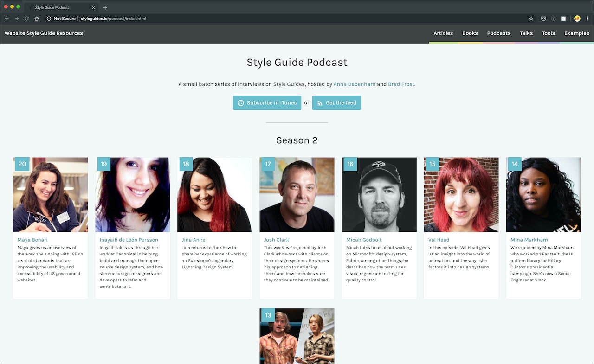Open the episode 13 photo thumbnail
Screen dimensions: 594x364
tap(297, 336)
